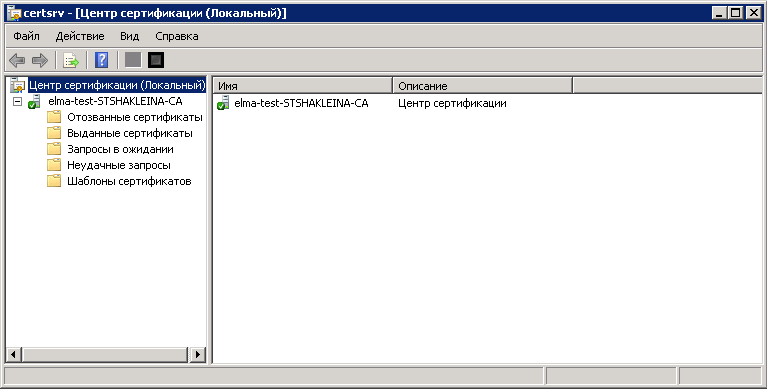Open Отозванные сертификаты folder
Image resolution: width=767 pixels, height=389 pixels.
click(x=135, y=117)
